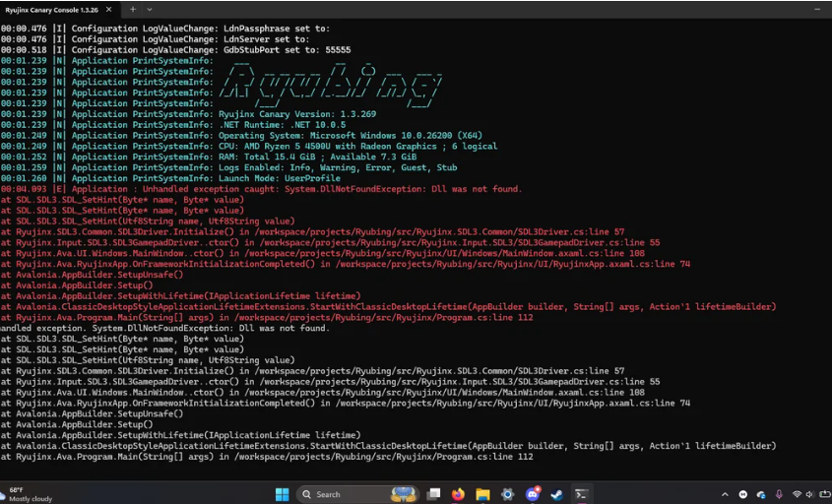
Task: Open Task View from the taskbar
Action: [x=434, y=494]
